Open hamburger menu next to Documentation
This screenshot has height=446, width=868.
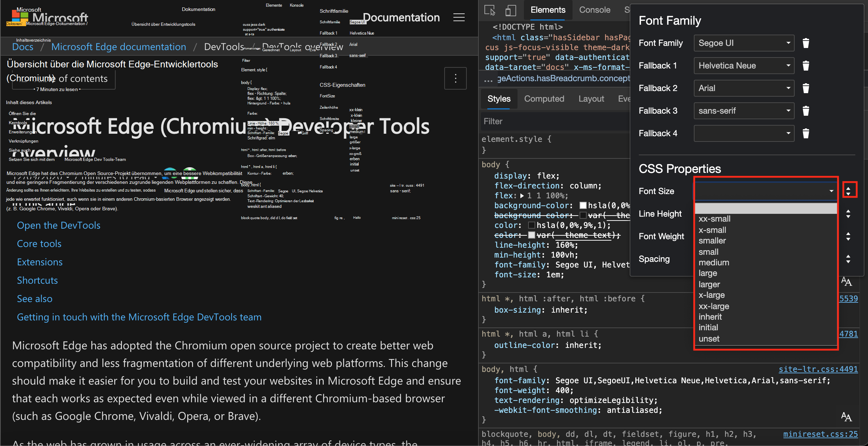[459, 17]
